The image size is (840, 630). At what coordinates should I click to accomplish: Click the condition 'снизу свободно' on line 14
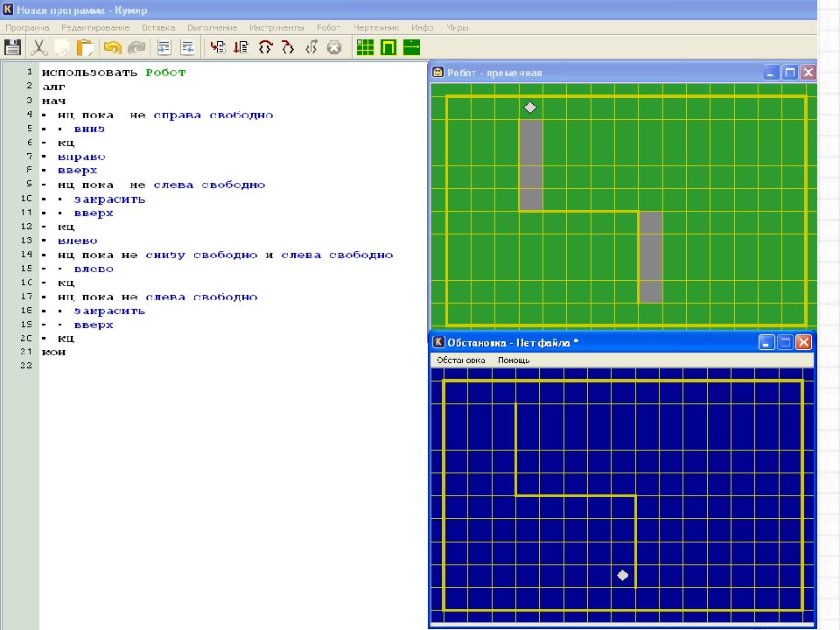pos(201,255)
